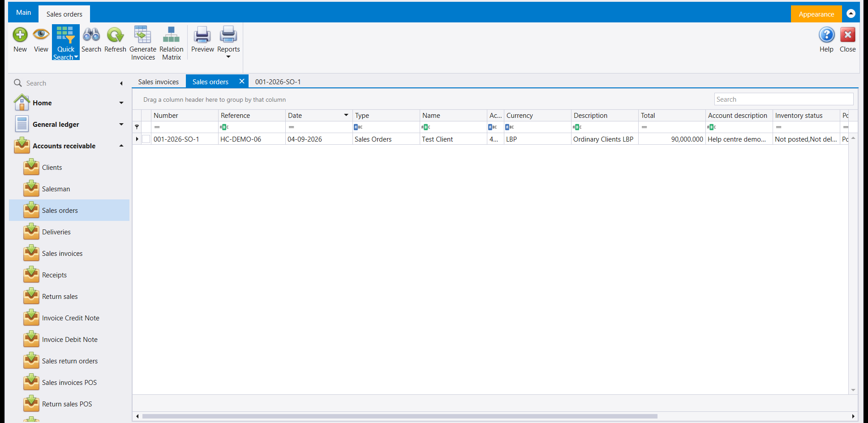
Task: Expand row indicator arrow for 001-2026-SO-1
Action: (x=137, y=139)
